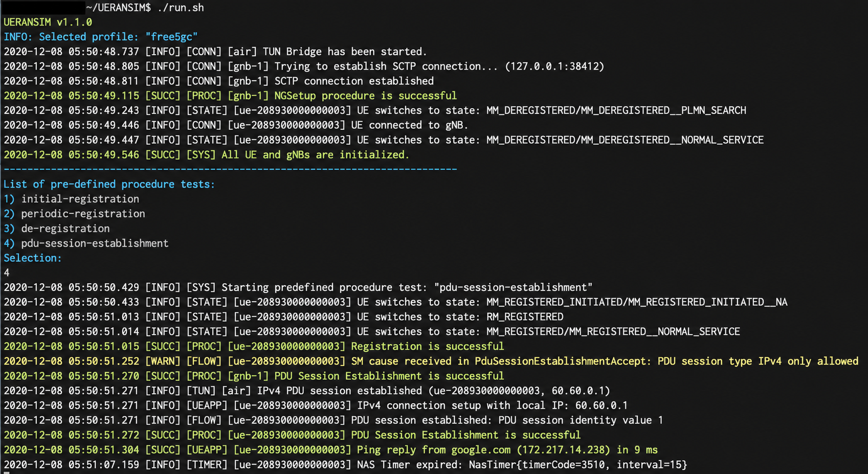
Task: Click the 'Selection:' prompt
Action: [x=33, y=258]
